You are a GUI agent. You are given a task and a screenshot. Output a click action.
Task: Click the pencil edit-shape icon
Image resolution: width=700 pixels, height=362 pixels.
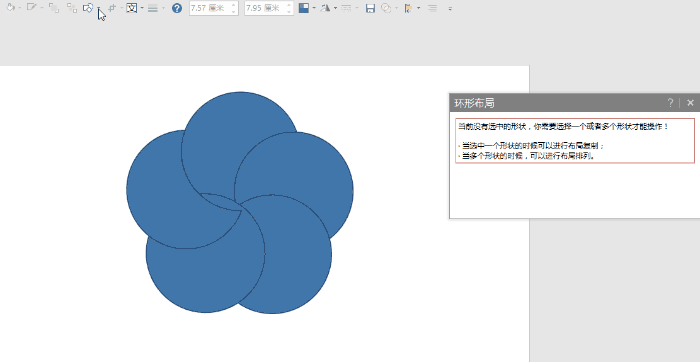coord(31,8)
